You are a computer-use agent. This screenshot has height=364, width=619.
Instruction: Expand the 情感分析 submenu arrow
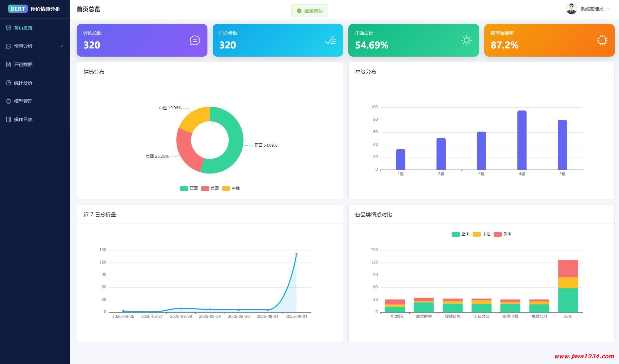point(61,46)
